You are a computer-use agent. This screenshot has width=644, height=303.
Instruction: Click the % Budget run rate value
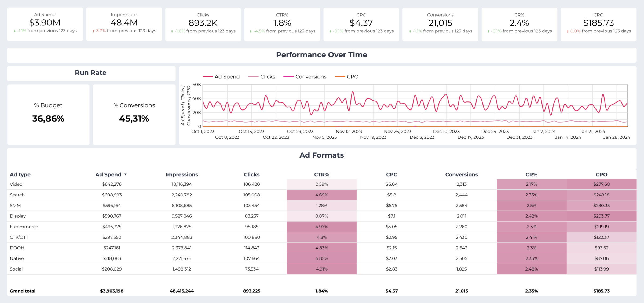click(x=48, y=118)
